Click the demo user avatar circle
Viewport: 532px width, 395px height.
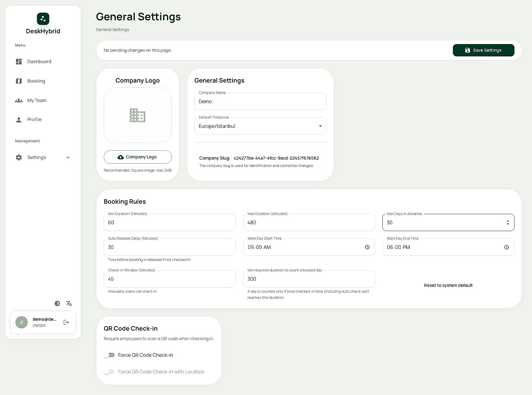(21, 322)
